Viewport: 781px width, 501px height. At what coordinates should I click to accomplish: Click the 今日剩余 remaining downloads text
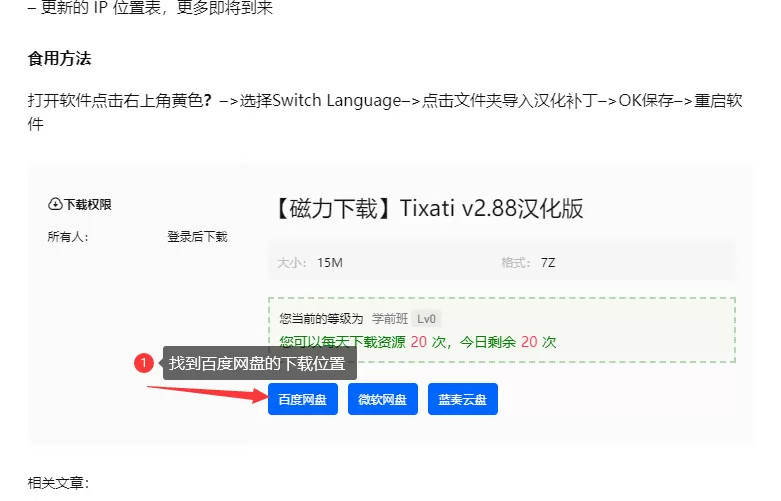[489, 342]
